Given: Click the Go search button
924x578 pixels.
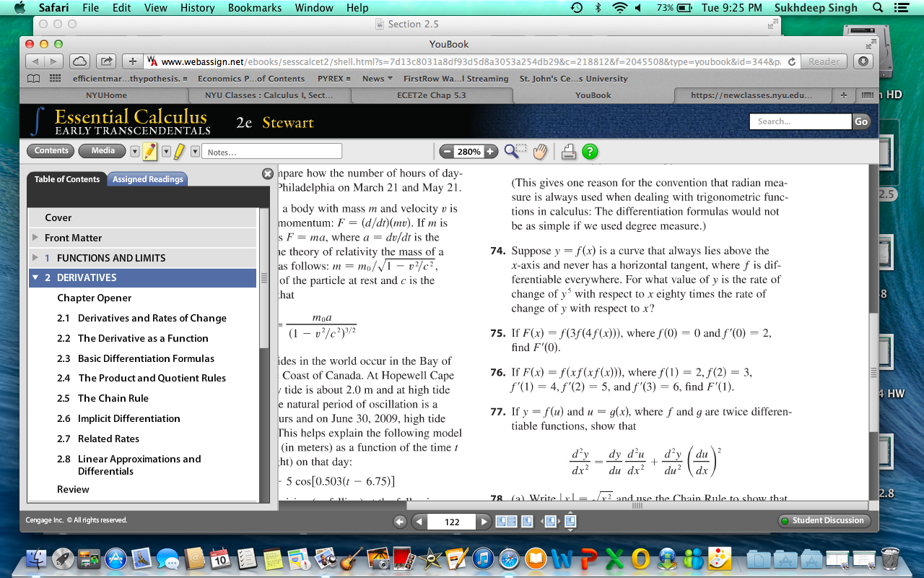Looking at the screenshot, I should click(861, 121).
